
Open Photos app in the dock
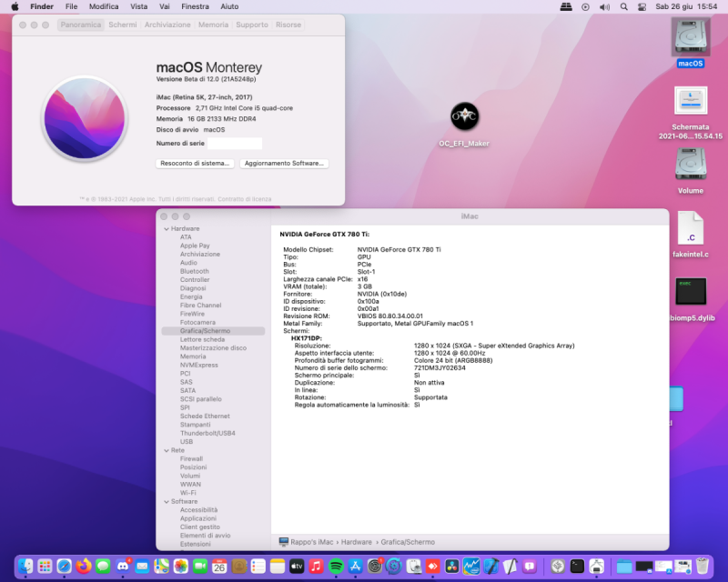point(180,567)
